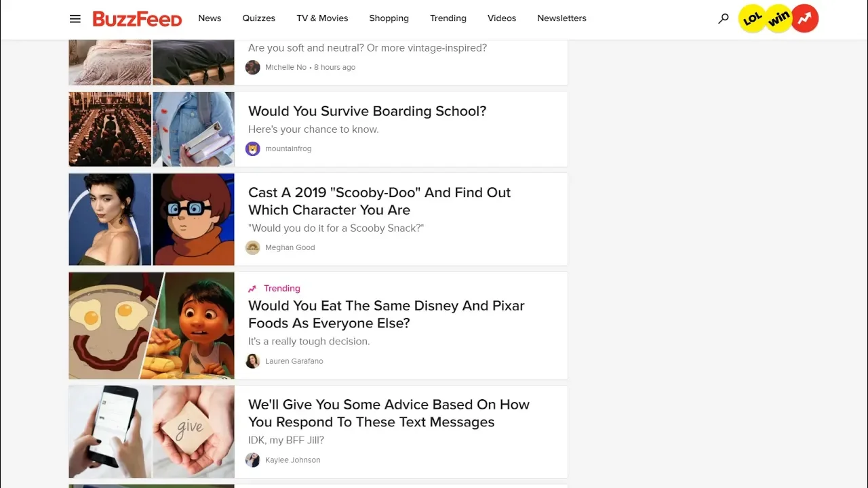Click the hands holding phone thumbnail

(x=110, y=432)
